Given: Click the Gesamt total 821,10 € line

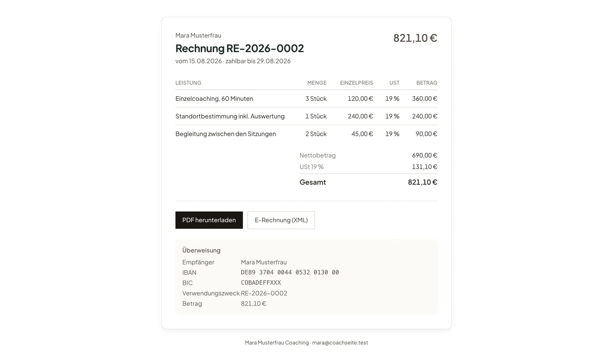Looking at the screenshot, I should tap(368, 182).
